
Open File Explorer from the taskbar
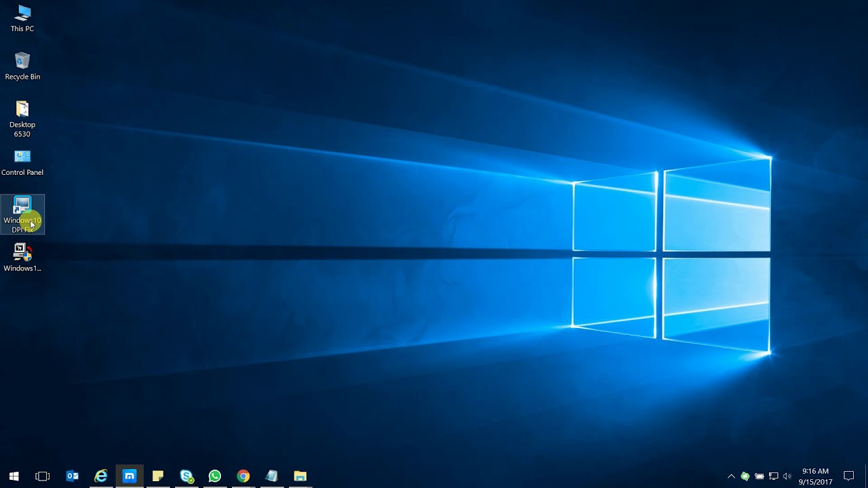click(x=300, y=476)
